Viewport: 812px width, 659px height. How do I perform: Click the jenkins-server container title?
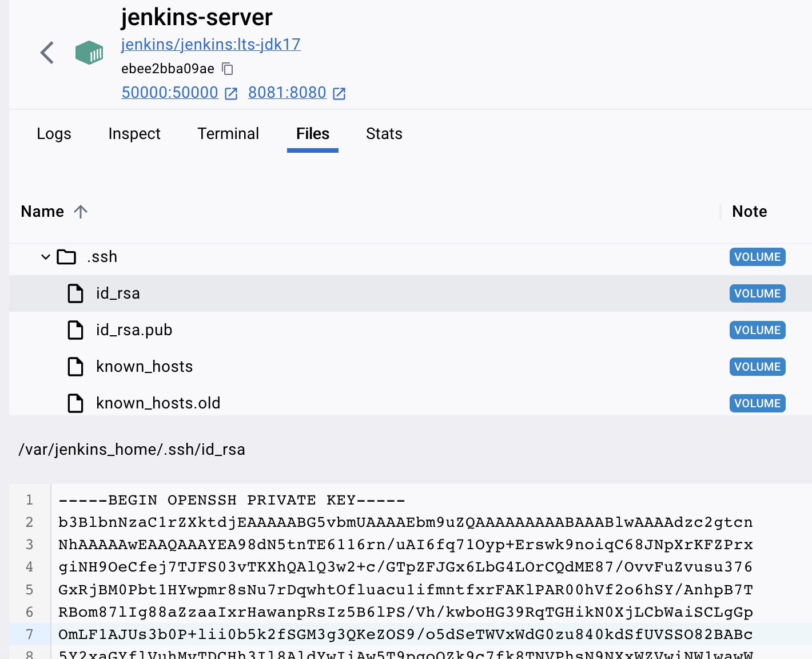pos(197,17)
